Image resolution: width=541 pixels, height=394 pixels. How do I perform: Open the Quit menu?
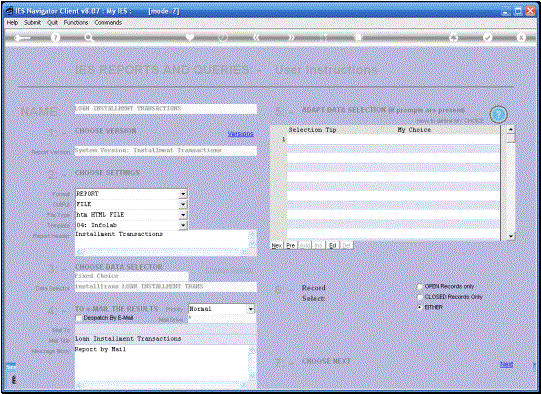coord(52,22)
